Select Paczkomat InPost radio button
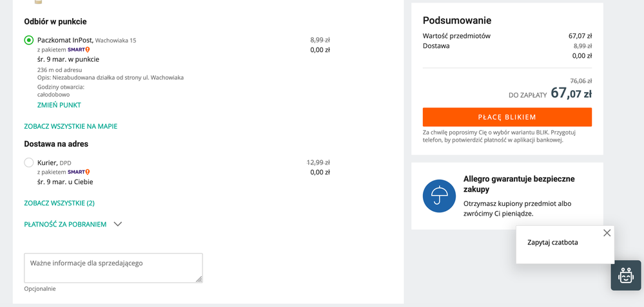 [29, 40]
